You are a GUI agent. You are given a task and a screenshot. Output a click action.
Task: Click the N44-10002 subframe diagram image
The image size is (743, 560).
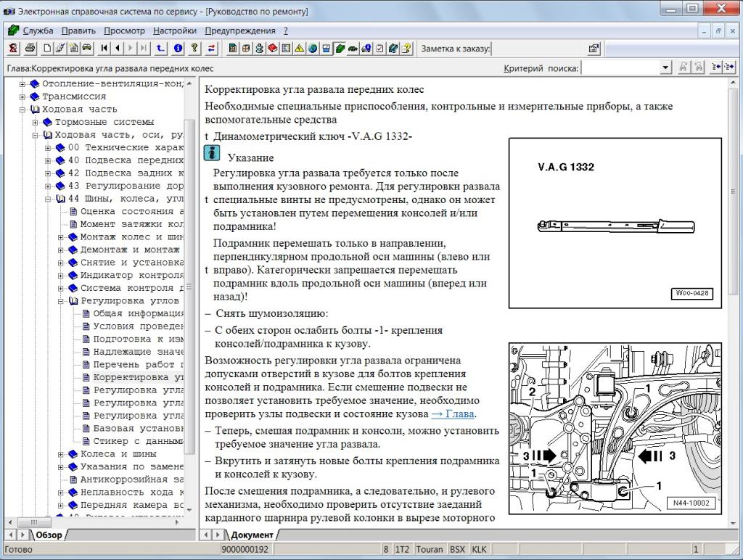(615, 428)
